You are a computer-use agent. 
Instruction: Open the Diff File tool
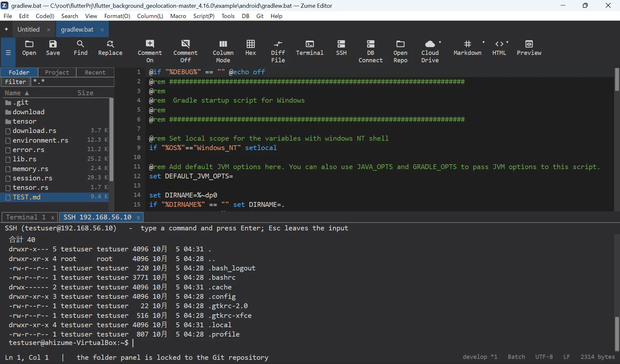click(x=278, y=52)
